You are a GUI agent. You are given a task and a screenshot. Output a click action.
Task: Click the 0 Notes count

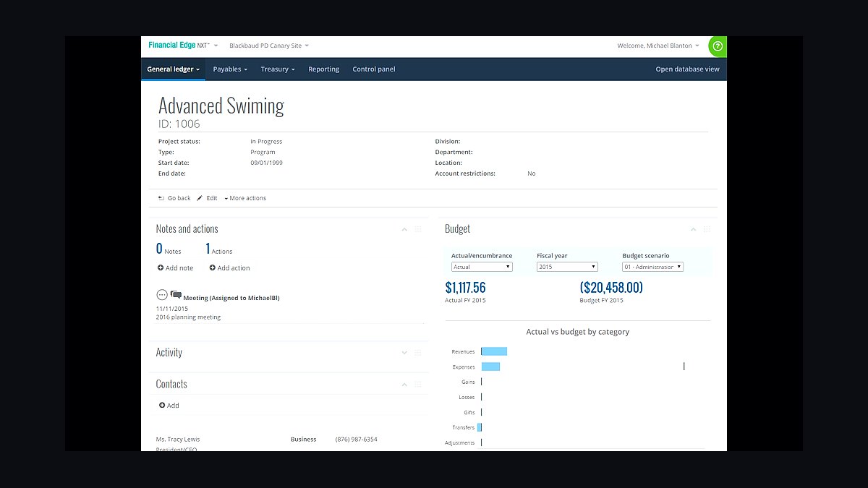pyautogui.click(x=169, y=249)
